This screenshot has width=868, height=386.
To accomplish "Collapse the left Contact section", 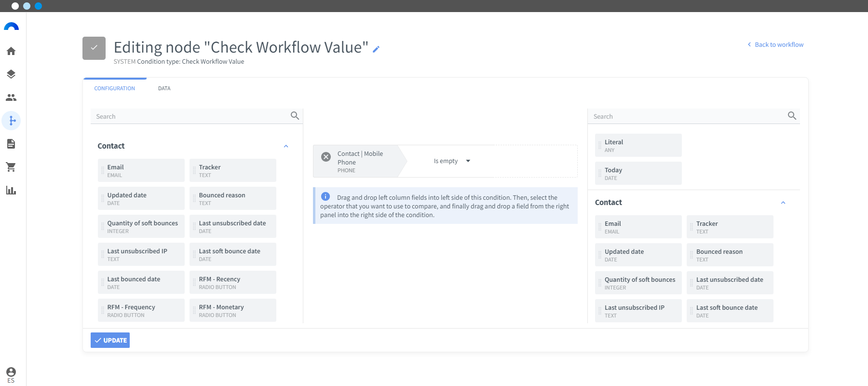I will point(286,146).
